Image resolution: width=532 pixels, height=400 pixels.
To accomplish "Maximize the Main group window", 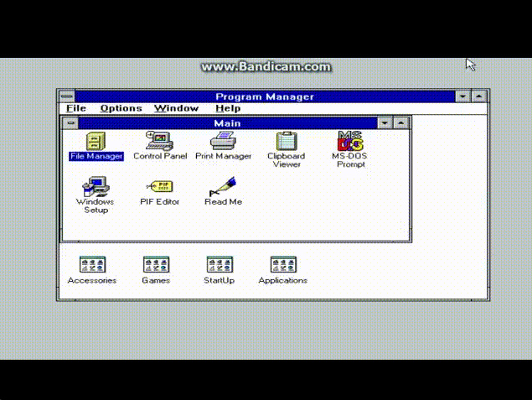I will click(400, 123).
